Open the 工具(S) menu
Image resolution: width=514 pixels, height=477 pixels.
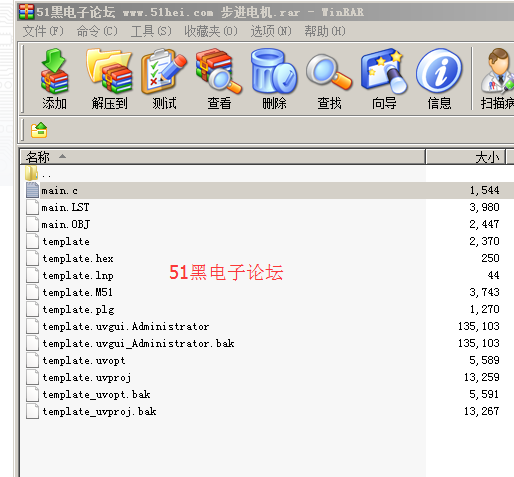151,31
